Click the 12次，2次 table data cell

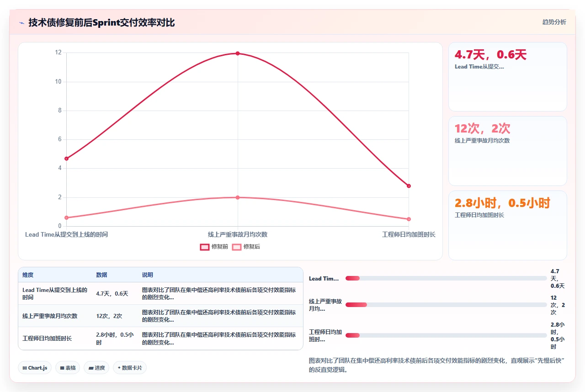pyautogui.click(x=114, y=316)
